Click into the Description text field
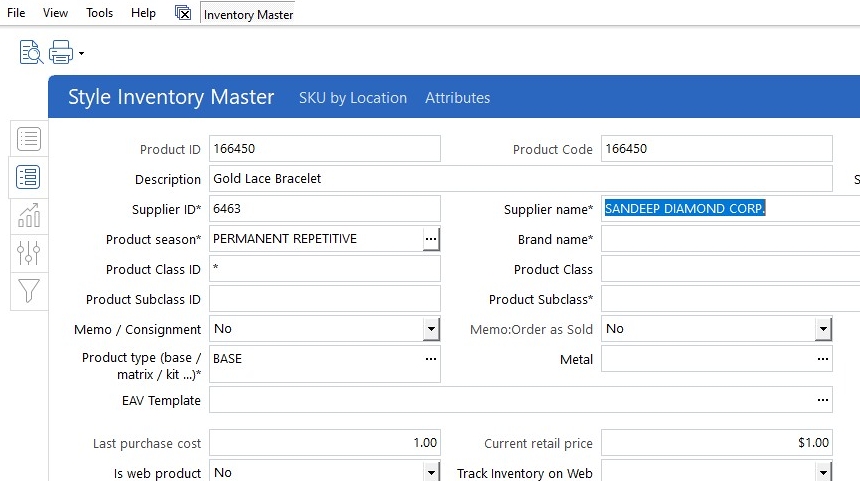860x481 pixels. coord(520,179)
